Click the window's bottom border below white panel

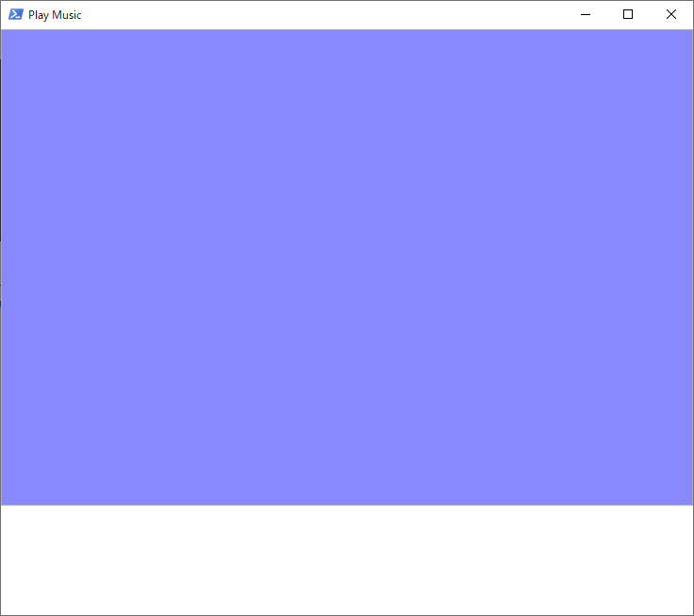347,615
